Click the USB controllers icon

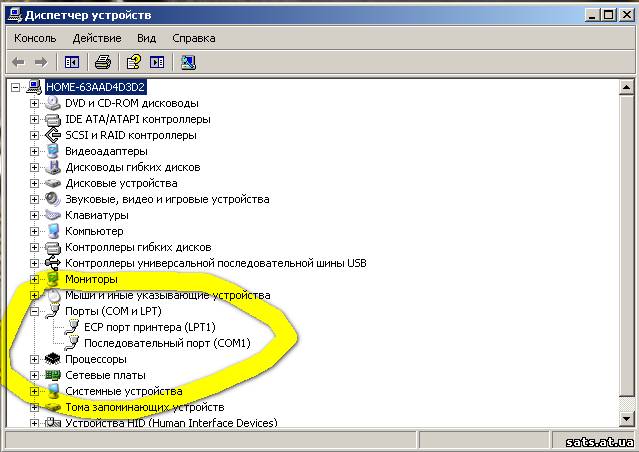53,263
